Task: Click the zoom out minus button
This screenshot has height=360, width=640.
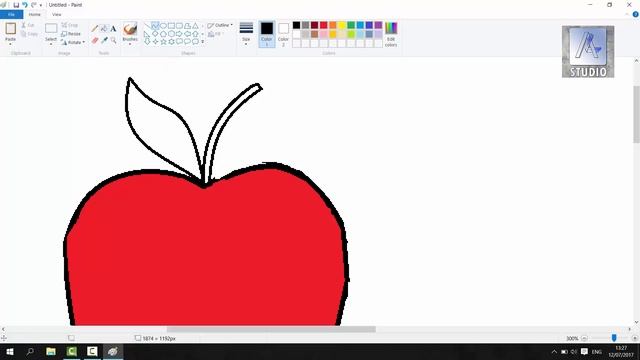Action: 584,338
